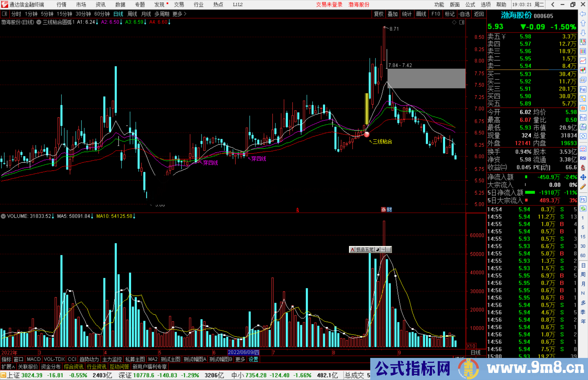Toggle the 三线粘合圆弧1 indicator circle button
This screenshot has height=380, width=588.
[x=39, y=22]
